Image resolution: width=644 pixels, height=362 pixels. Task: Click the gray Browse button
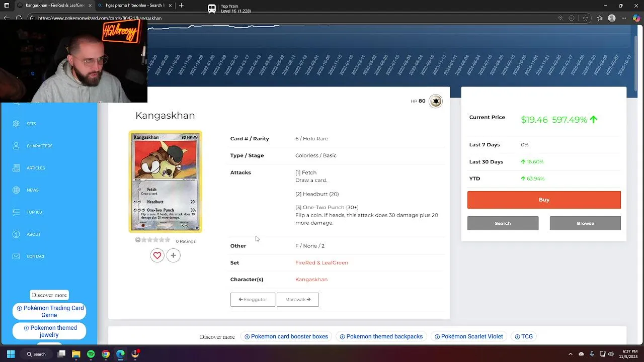pyautogui.click(x=585, y=223)
